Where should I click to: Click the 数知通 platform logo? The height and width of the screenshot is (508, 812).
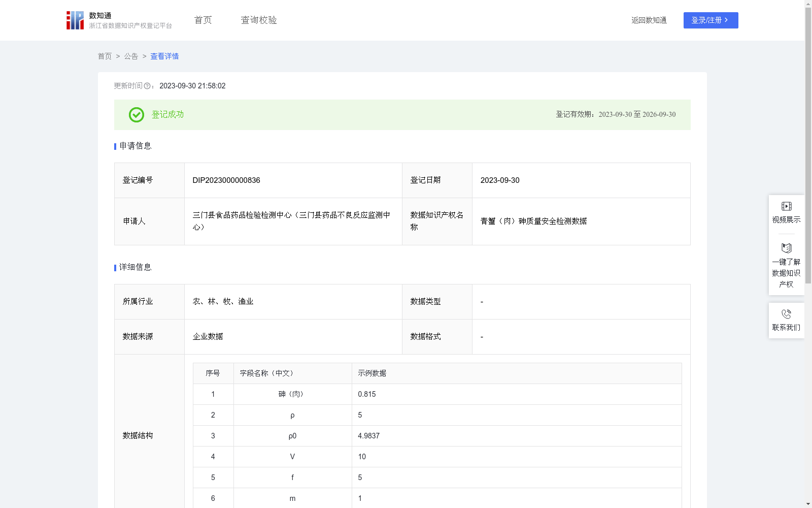point(119,20)
